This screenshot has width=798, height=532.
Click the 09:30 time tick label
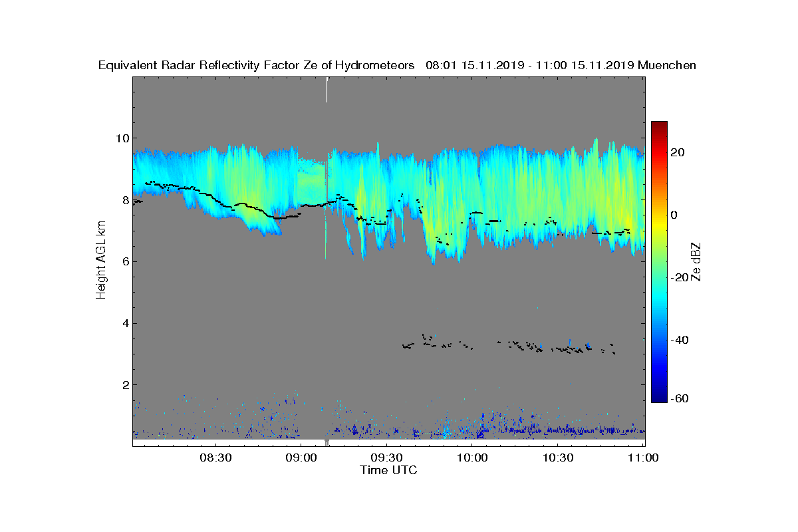coord(386,458)
